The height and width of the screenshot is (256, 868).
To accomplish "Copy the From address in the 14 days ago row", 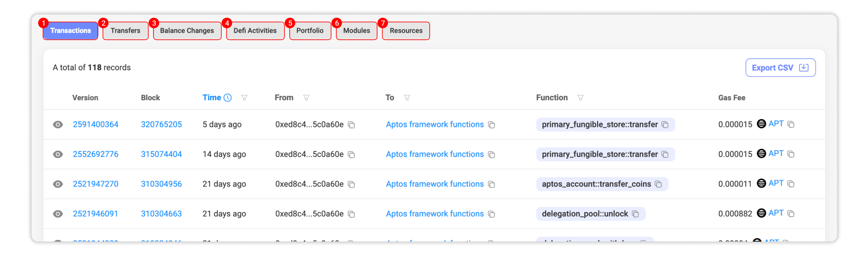I will [351, 154].
